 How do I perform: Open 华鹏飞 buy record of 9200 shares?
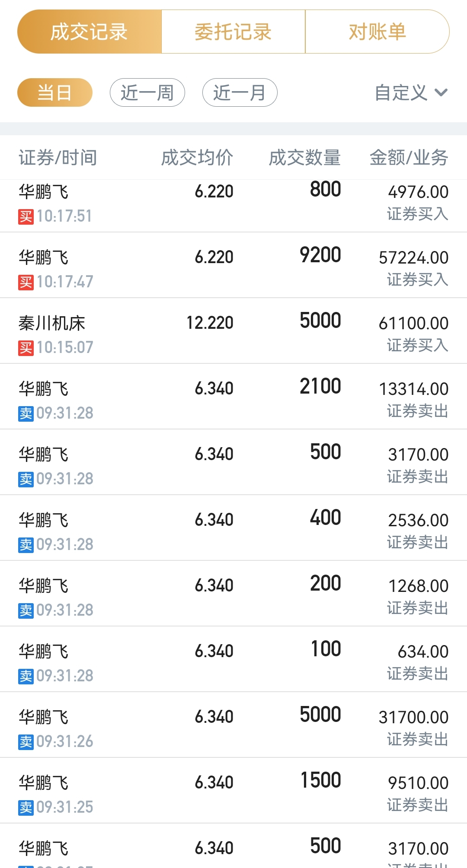[x=233, y=265]
